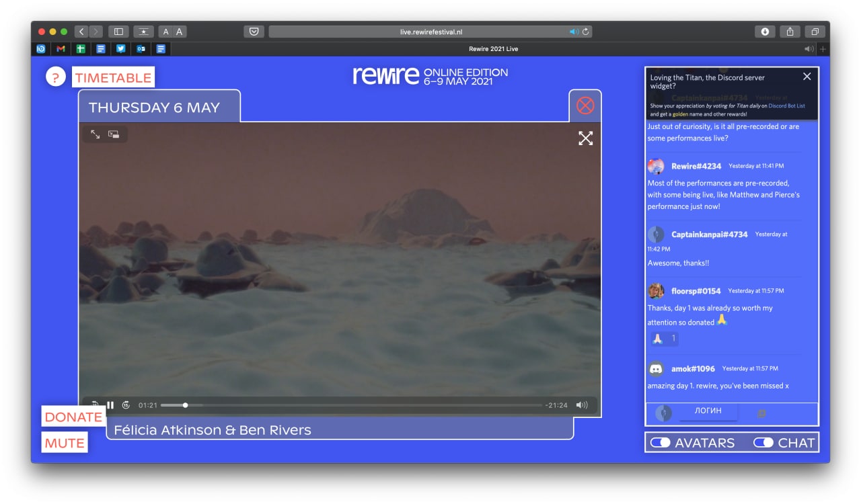Open the TIMETABLE menu
This screenshot has width=861, height=504.
[x=113, y=77]
